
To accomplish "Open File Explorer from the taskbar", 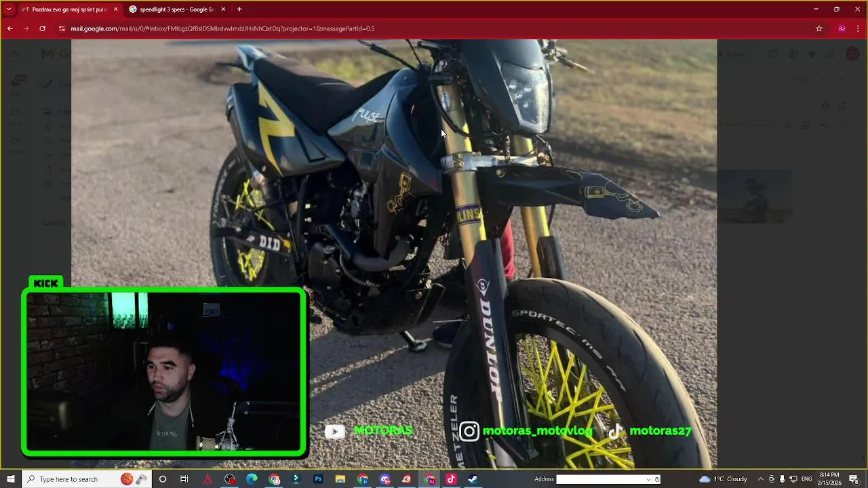I will (340, 479).
